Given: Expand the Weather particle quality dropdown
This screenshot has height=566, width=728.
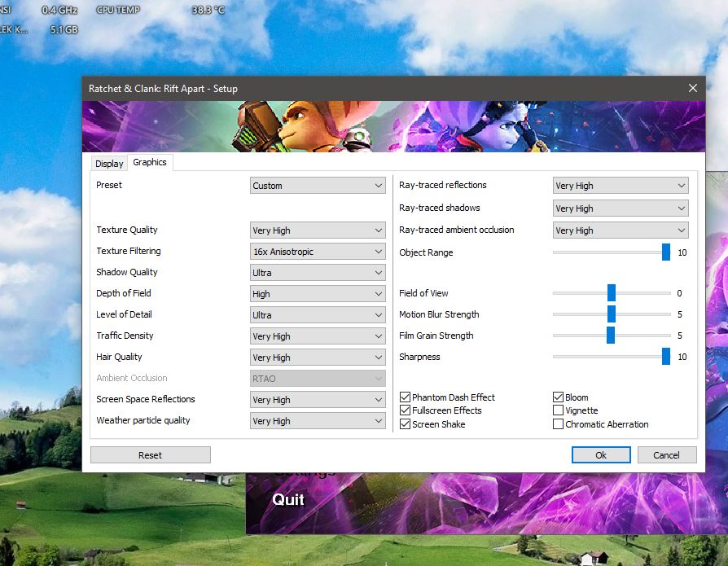Looking at the screenshot, I should pyautogui.click(x=318, y=421).
